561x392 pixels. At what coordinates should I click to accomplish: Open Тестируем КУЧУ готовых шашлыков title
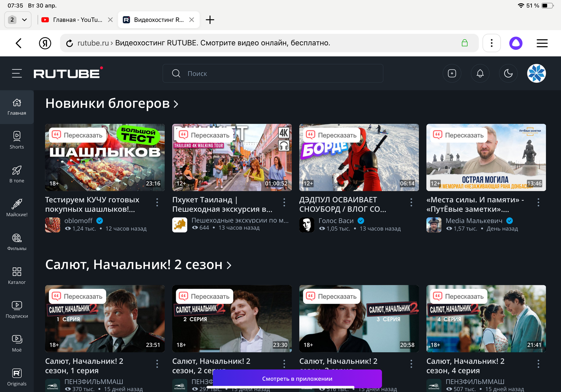pyautogui.click(x=92, y=204)
